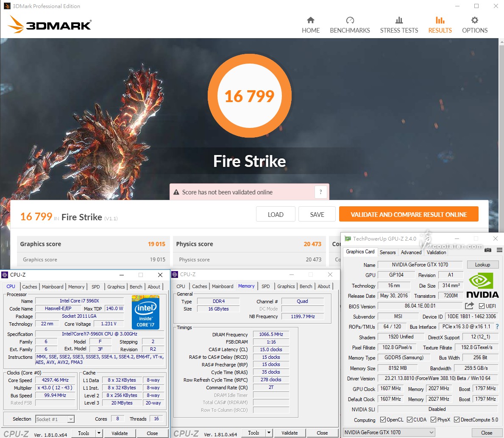Image resolution: width=504 pixels, height=438 pixels.
Task: Open the Graphics tab in CPU-Z Memory window
Action: point(286,286)
